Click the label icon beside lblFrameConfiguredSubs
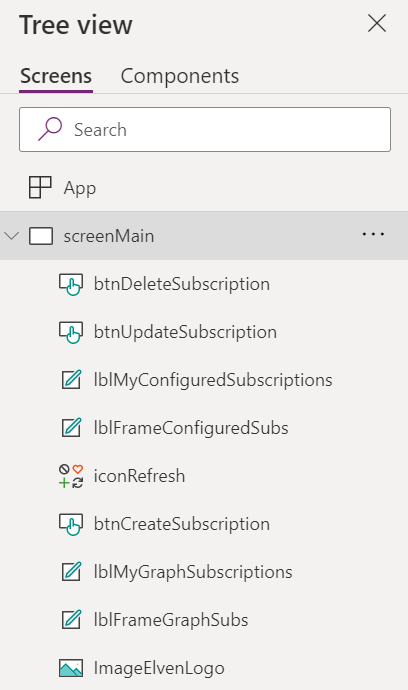Viewport: 408px width, 690px height. pos(71,428)
